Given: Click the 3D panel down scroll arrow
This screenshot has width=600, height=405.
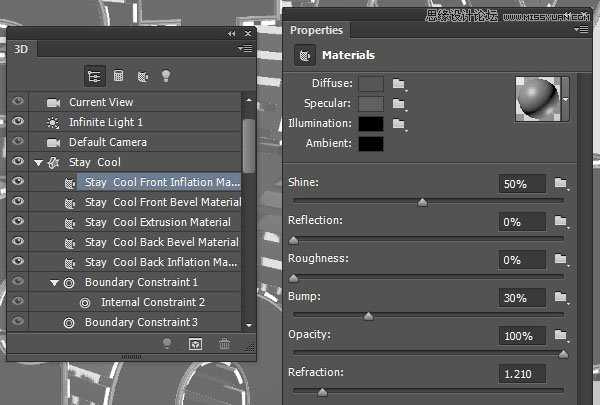Looking at the screenshot, I should [x=249, y=325].
